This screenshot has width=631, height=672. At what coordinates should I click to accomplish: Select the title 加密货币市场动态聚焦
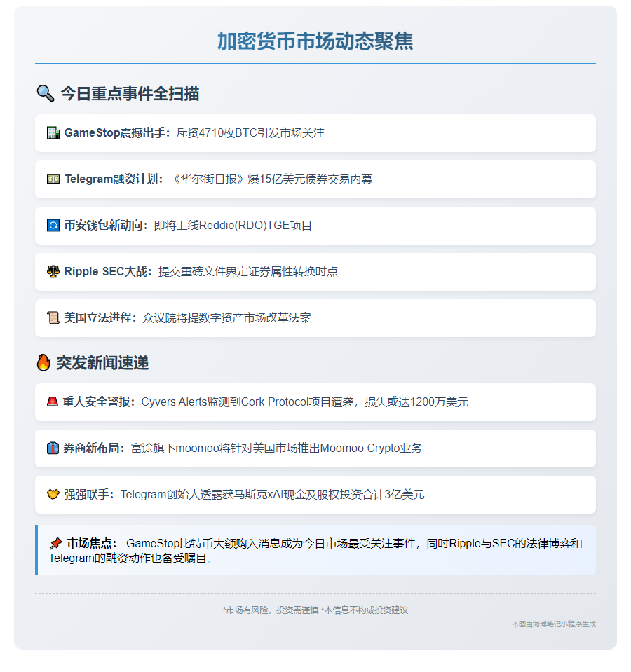point(315,41)
